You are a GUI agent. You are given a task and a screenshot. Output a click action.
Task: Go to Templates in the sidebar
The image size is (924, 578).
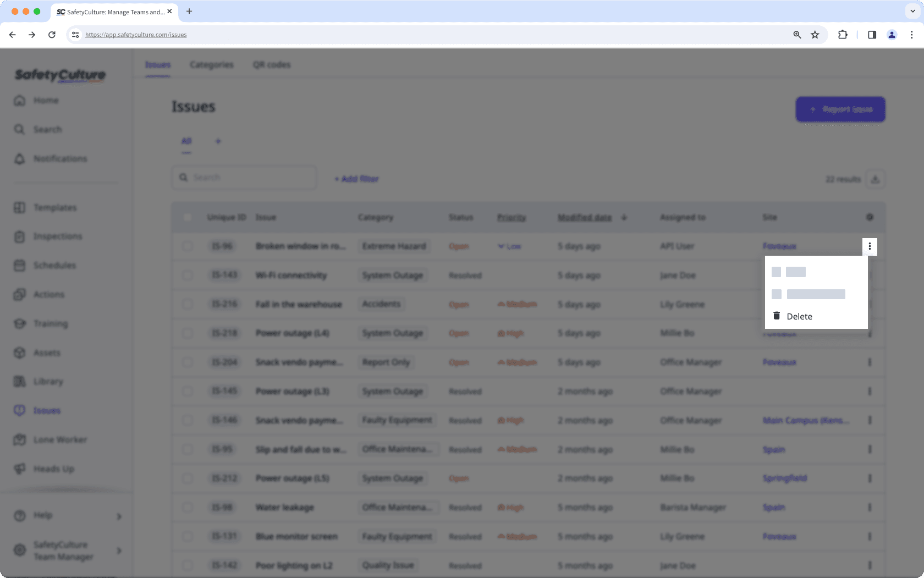54,208
